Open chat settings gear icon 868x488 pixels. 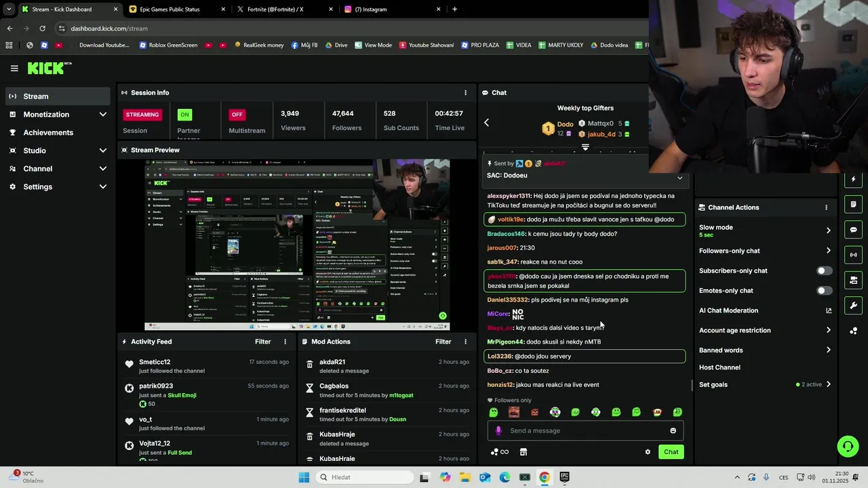coord(648,452)
